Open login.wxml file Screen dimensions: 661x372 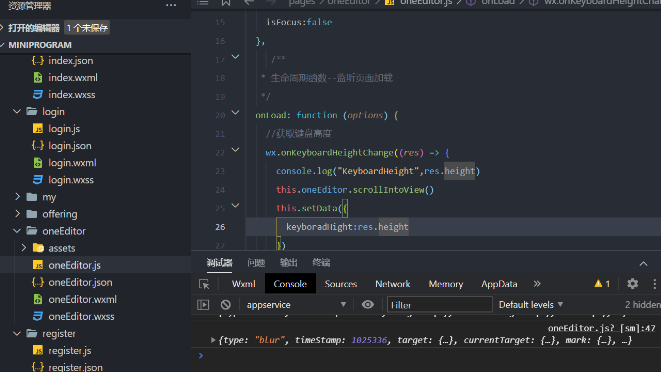(x=72, y=163)
